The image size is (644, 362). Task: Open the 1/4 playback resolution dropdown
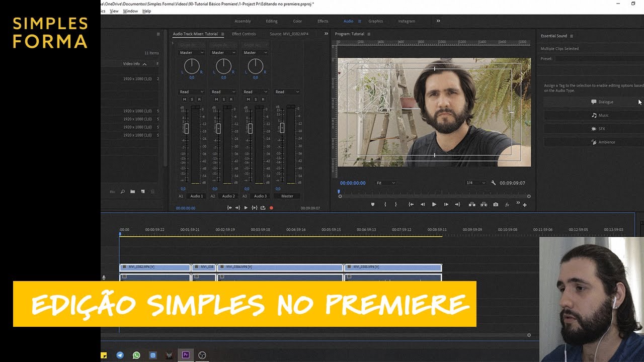tap(475, 183)
